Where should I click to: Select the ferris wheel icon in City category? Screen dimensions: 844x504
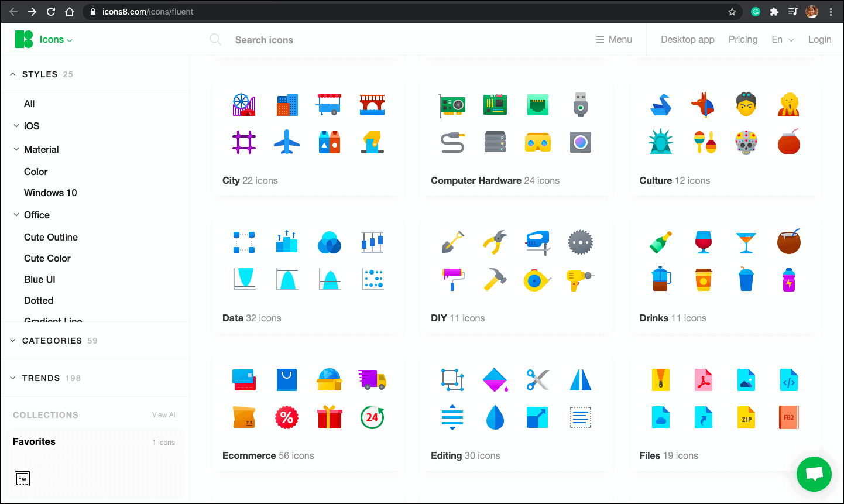244,104
